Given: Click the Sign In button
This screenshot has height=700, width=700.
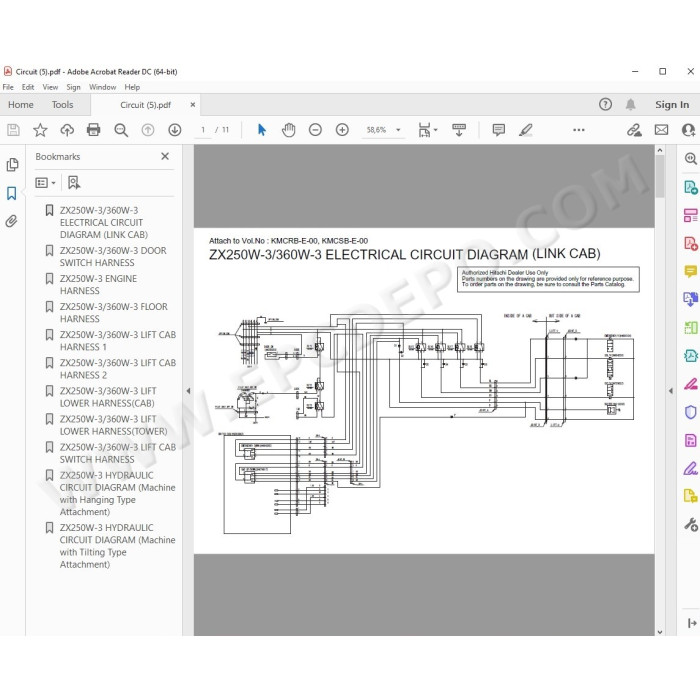Looking at the screenshot, I should pos(672,104).
